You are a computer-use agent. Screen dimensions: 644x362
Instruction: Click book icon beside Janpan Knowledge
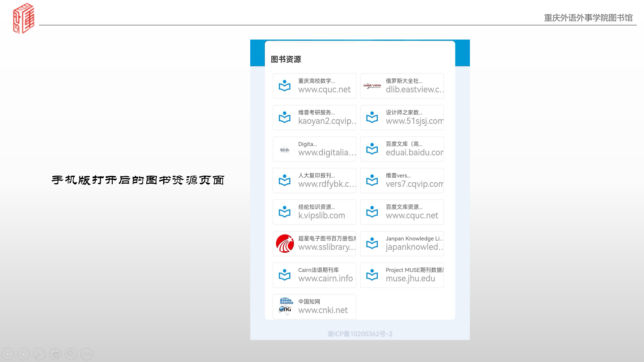pos(372,243)
